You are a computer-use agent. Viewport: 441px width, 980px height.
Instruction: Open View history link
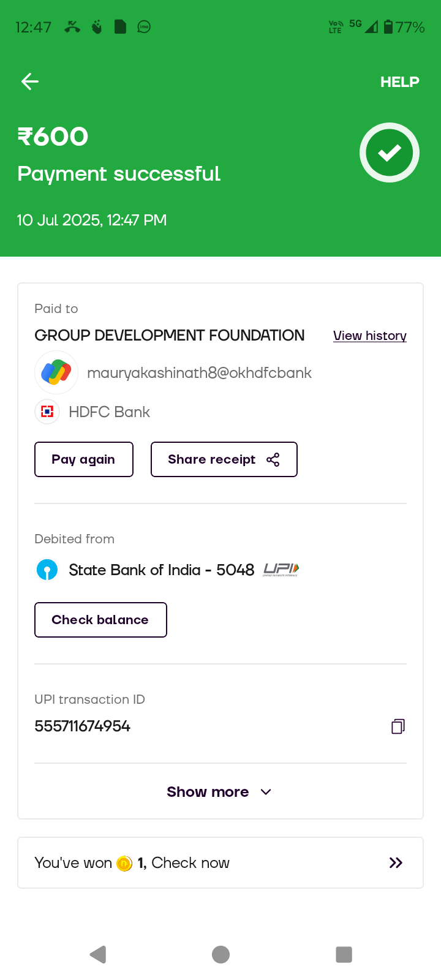[x=369, y=336]
